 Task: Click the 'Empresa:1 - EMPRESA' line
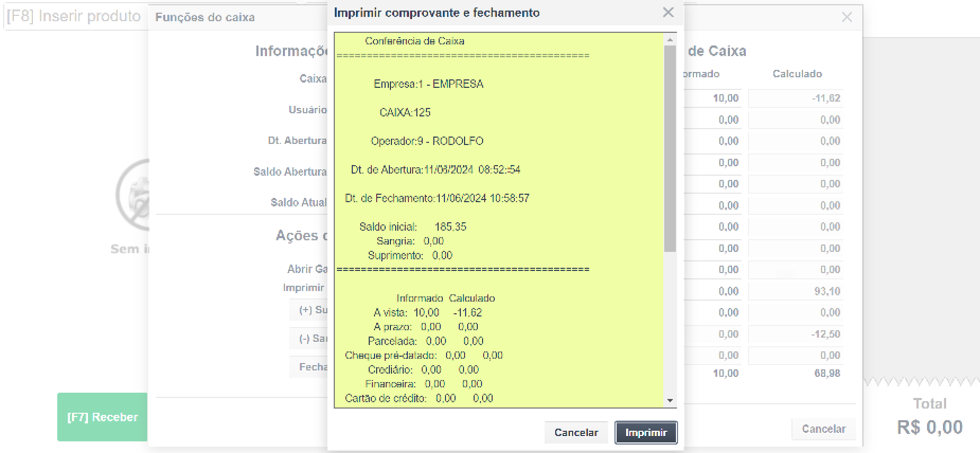[x=429, y=84]
